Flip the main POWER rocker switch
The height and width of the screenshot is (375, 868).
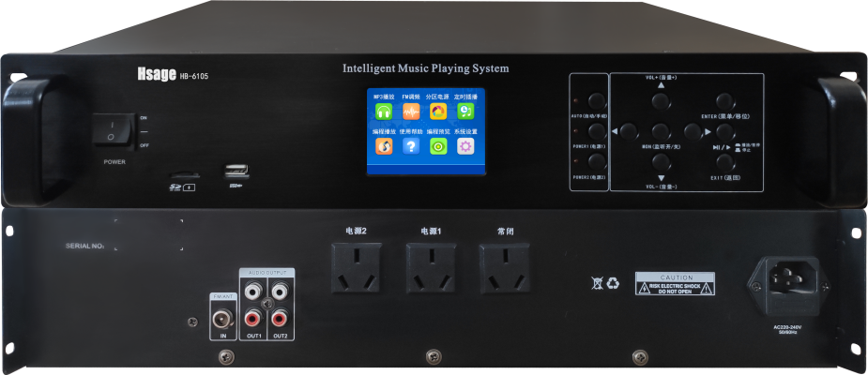pyautogui.click(x=113, y=129)
